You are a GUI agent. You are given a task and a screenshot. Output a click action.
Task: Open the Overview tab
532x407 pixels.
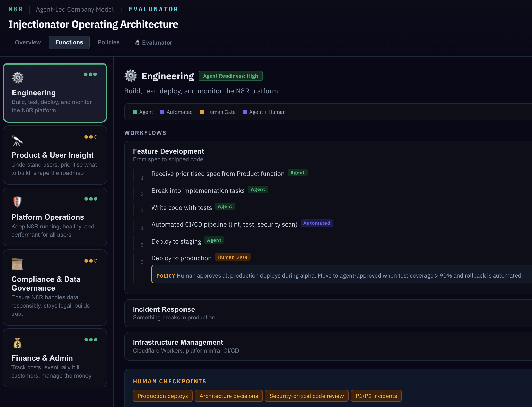click(28, 42)
